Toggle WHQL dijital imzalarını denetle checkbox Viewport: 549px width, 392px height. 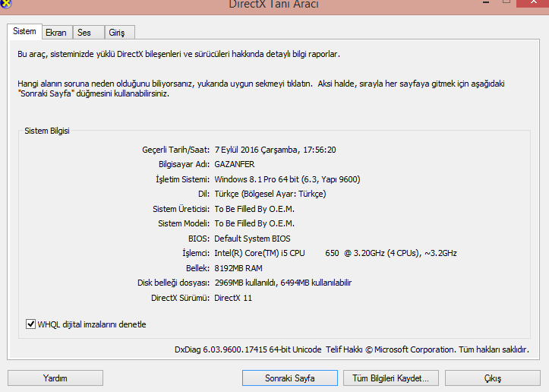[x=31, y=324]
